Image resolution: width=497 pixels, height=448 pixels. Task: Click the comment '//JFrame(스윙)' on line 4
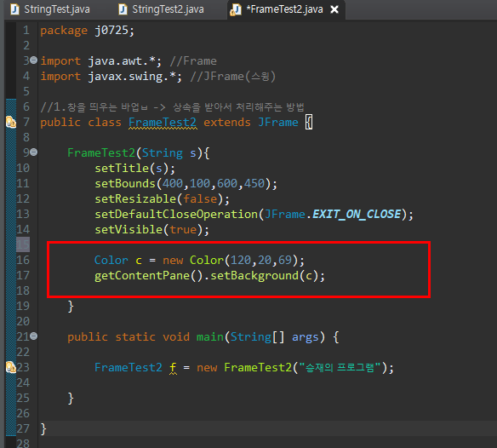point(233,77)
